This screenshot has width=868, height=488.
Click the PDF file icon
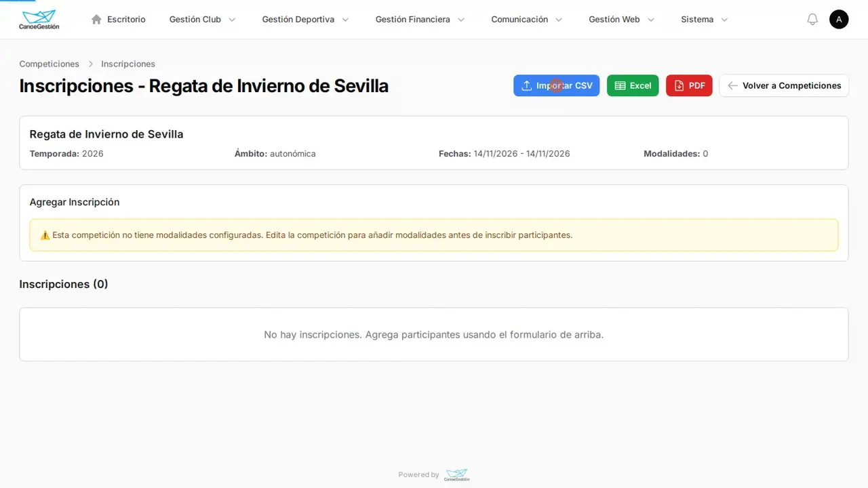(x=679, y=86)
